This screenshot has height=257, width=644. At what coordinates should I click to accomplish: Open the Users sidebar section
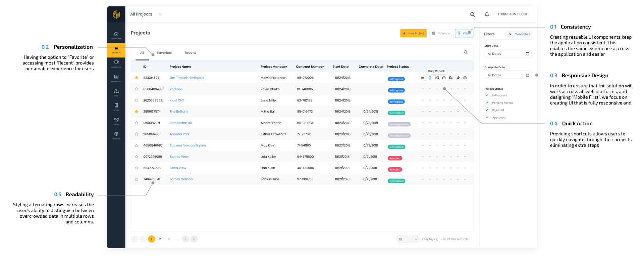point(116,121)
